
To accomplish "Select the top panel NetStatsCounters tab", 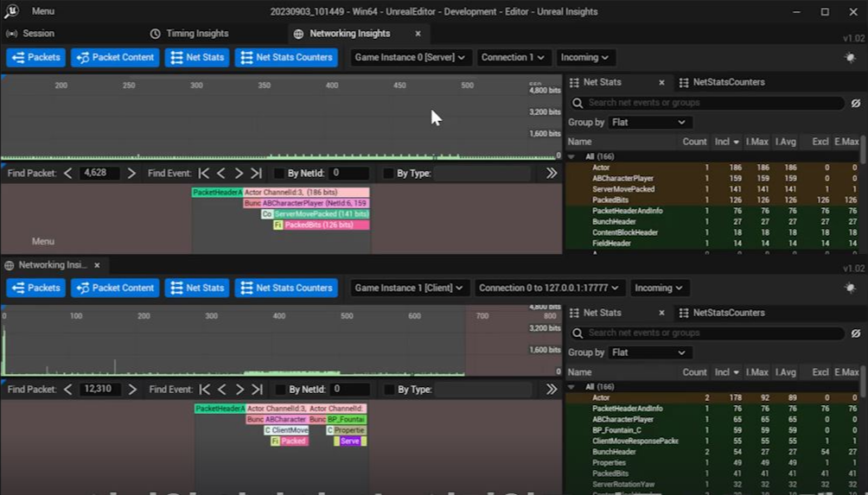I will point(722,82).
